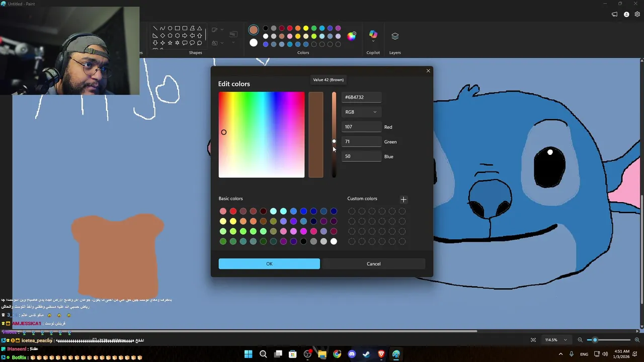
Task: Pick yellow from ribbon palette top row
Action: point(306,28)
